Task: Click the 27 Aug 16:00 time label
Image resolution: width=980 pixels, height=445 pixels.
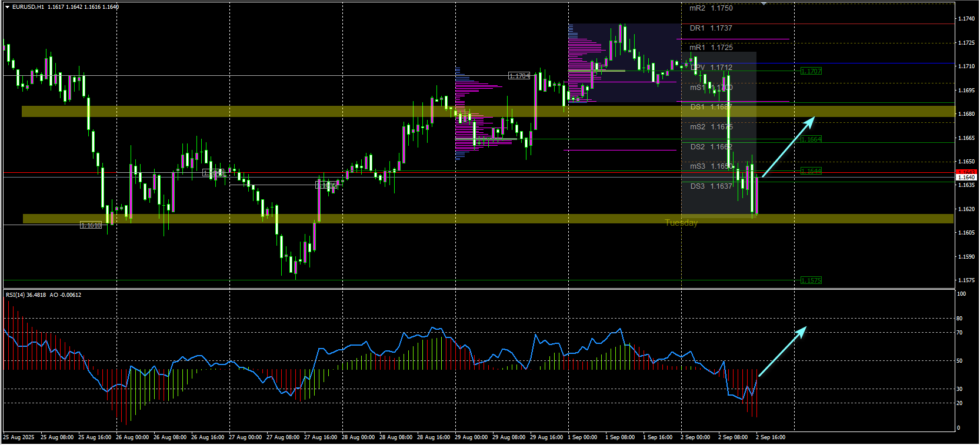Action: click(x=321, y=437)
